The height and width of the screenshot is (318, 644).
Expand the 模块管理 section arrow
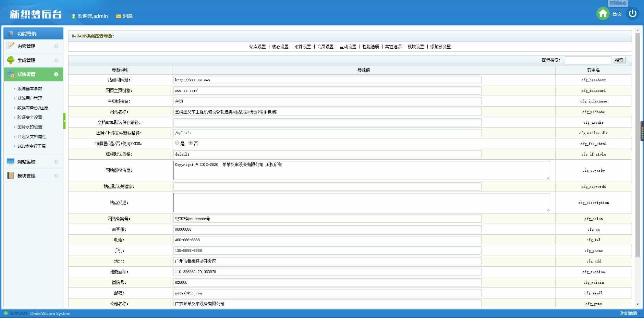56,176
